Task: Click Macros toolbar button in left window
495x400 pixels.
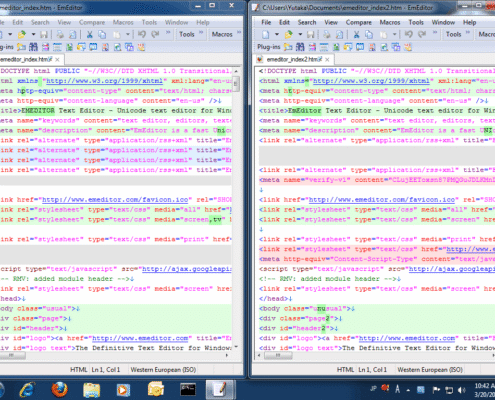Action: (222, 34)
